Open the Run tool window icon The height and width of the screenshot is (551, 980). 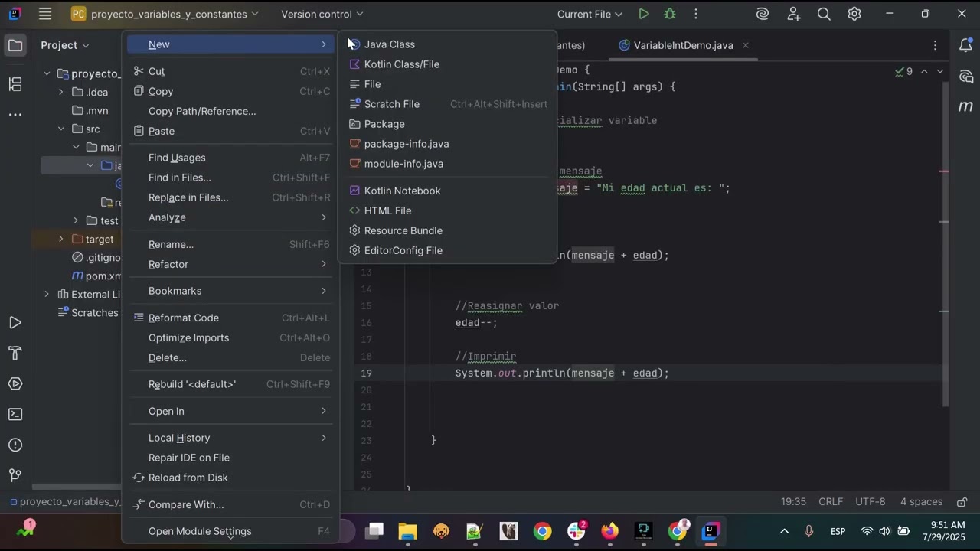pyautogui.click(x=15, y=323)
